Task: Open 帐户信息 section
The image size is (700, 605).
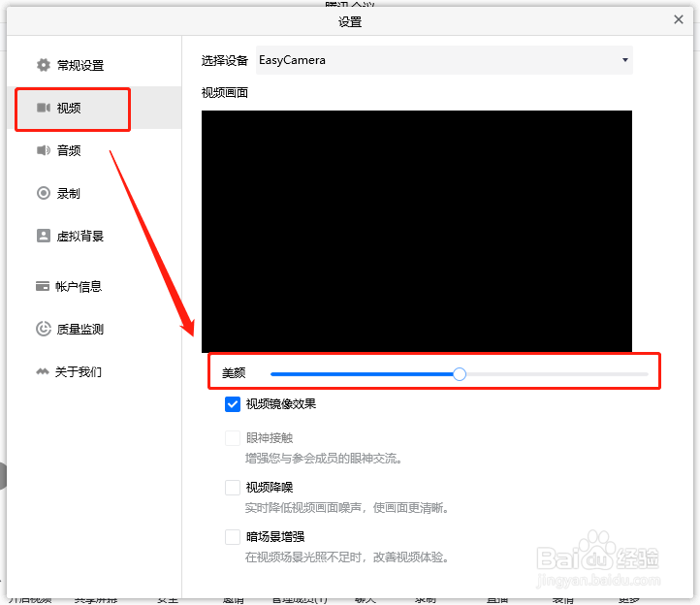Action: coord(94,286)
